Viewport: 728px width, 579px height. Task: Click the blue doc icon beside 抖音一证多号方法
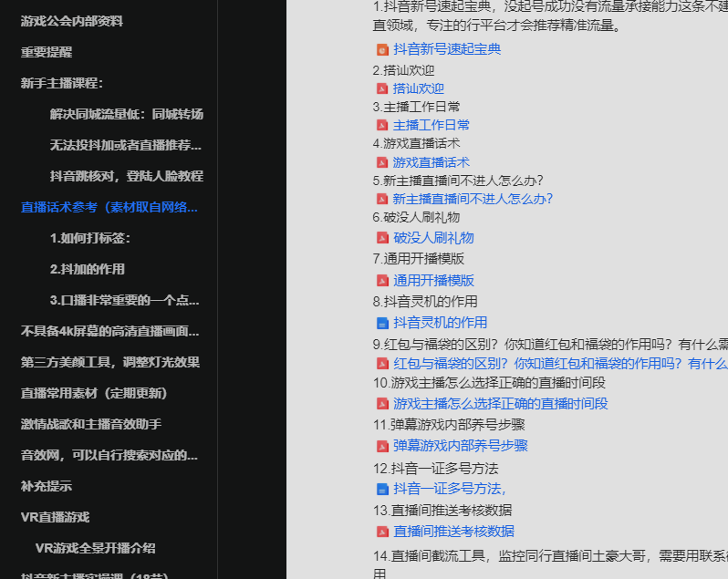pyautogui.click(x=382, y=489)
